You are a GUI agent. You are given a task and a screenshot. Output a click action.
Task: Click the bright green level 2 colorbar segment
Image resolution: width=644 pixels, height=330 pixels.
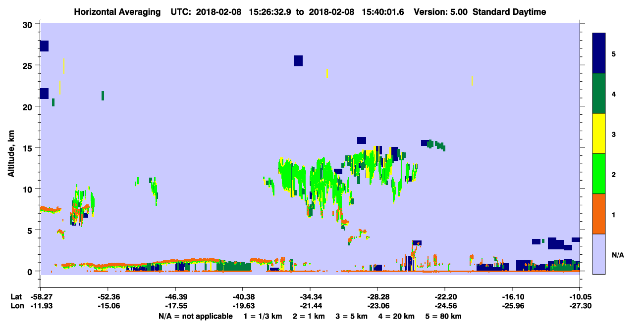(x=599, y=174)
